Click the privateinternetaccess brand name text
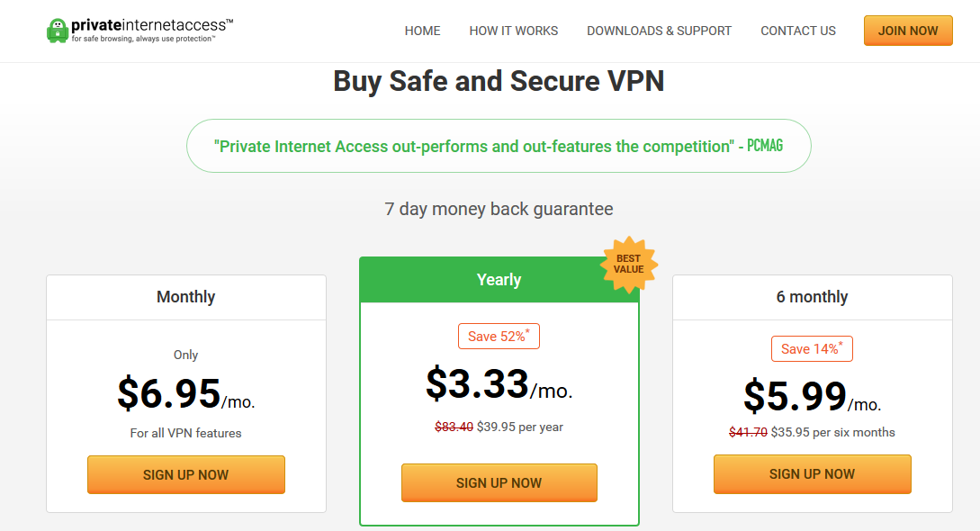Screen dimensions: 980x531 [152, 25]
